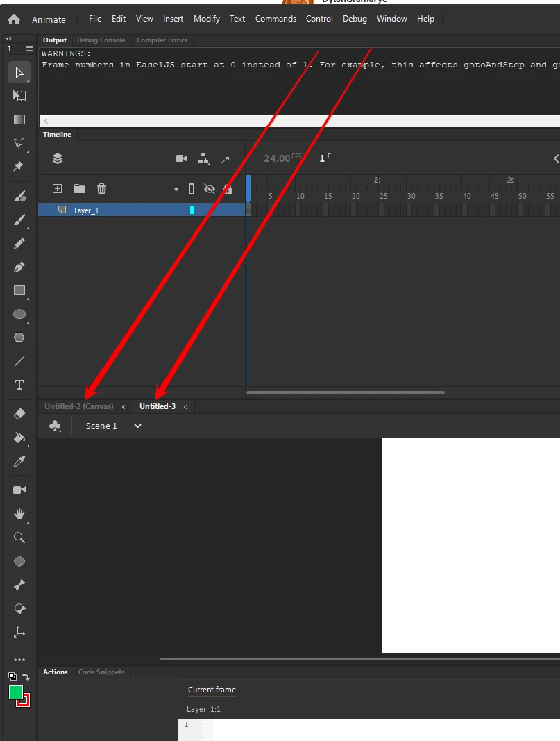This screenshot has height=741, width=560.
Task: Open the Commands menu
Action: coord(275,19)
